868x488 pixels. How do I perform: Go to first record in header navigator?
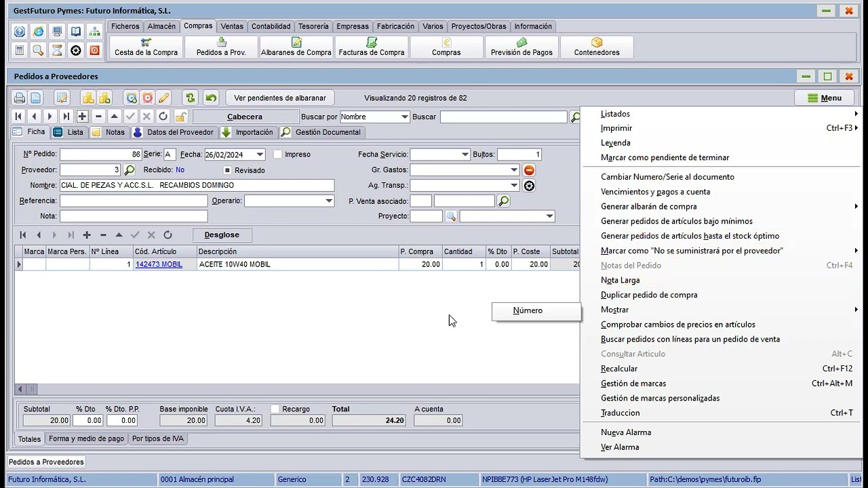(18, 117)
